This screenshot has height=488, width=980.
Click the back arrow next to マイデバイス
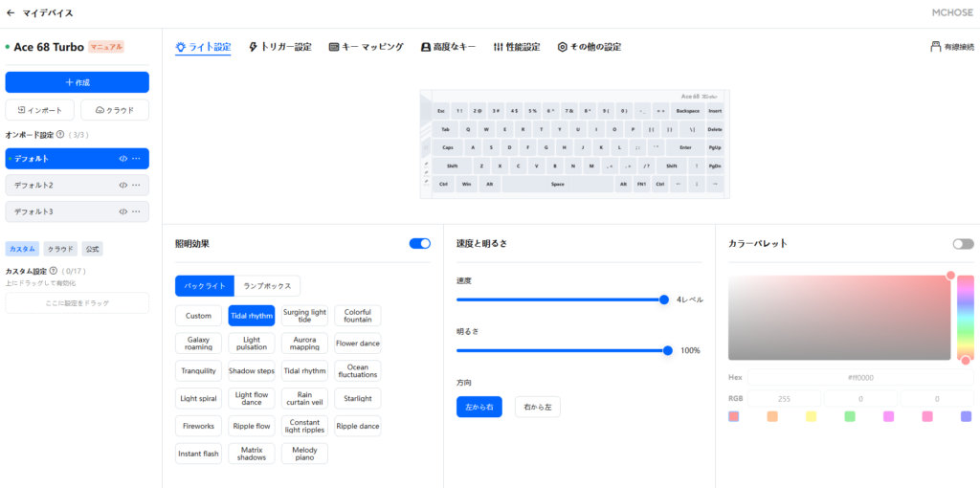pos(11,13)
